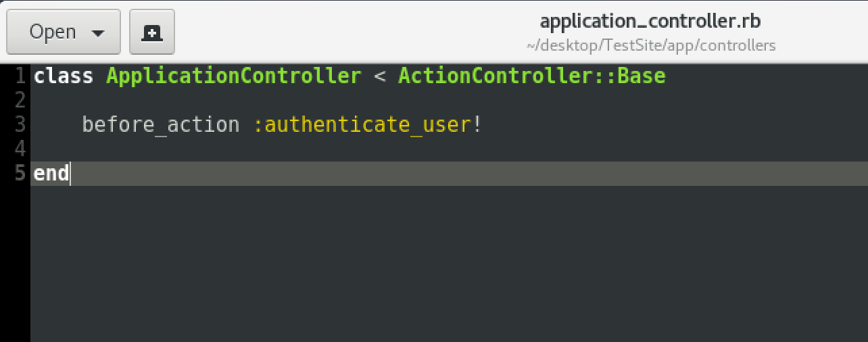868x342 pixels.
Task: Expand the Open button dropdown arrow
Action: 97,33
